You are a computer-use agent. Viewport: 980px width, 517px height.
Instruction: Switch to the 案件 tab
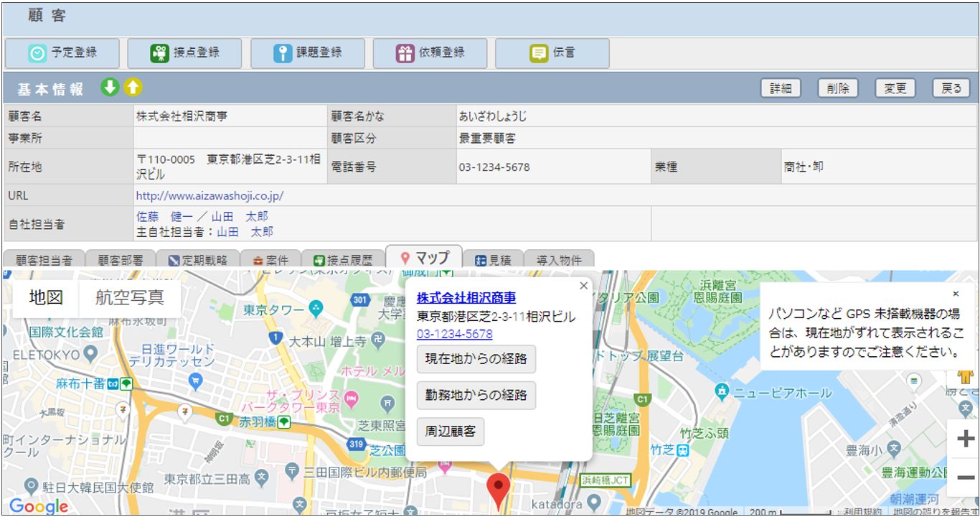[266, 261]
